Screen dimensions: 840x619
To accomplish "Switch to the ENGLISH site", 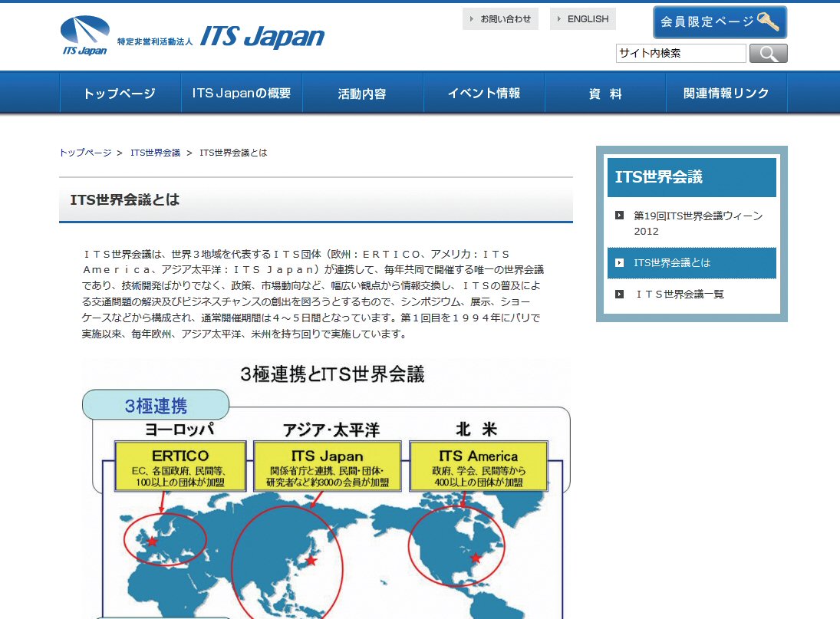I will [583, 18].
